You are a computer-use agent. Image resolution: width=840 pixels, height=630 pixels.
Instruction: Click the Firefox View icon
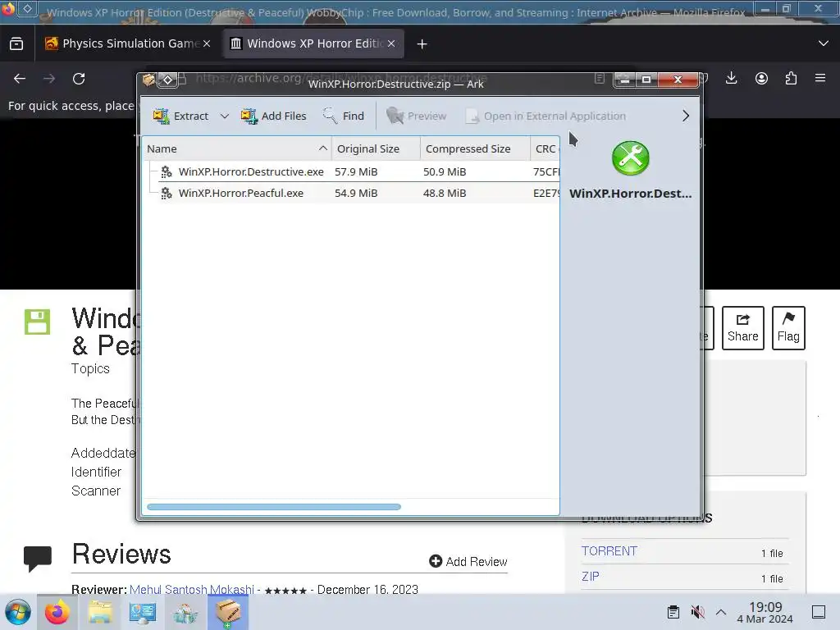pyautogui.click(x=16, y=43)
